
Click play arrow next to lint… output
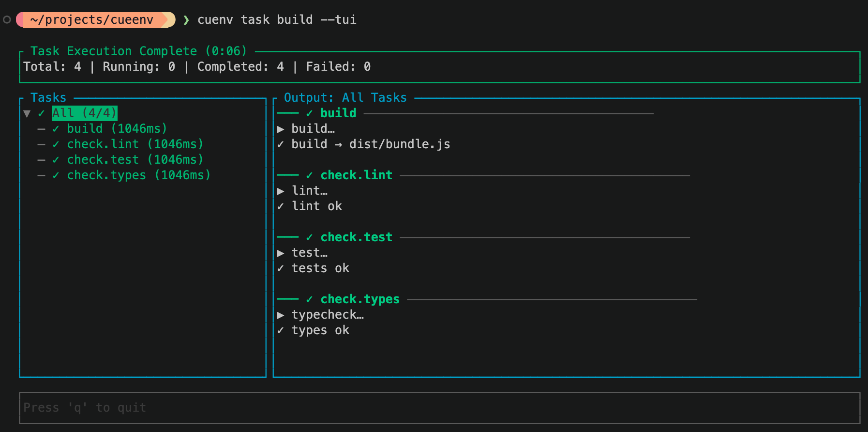point(281,191)
